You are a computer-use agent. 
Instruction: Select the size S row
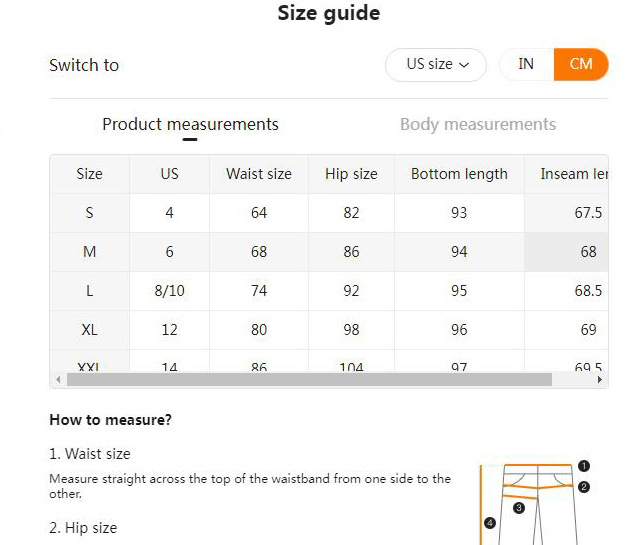tap(89, 213)
